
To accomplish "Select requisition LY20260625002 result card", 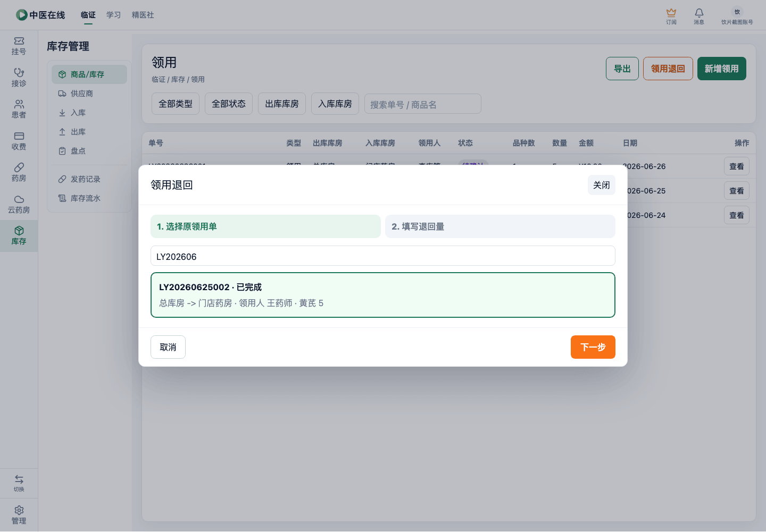I will pos(383,295).
